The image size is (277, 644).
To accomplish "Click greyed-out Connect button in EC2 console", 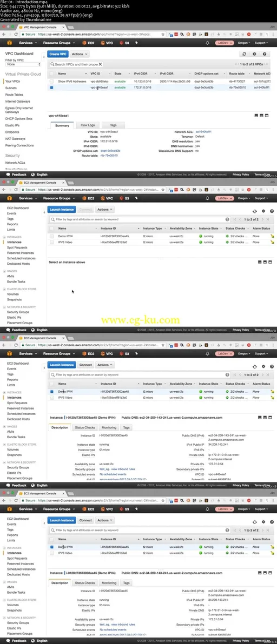I will [85, 210].
